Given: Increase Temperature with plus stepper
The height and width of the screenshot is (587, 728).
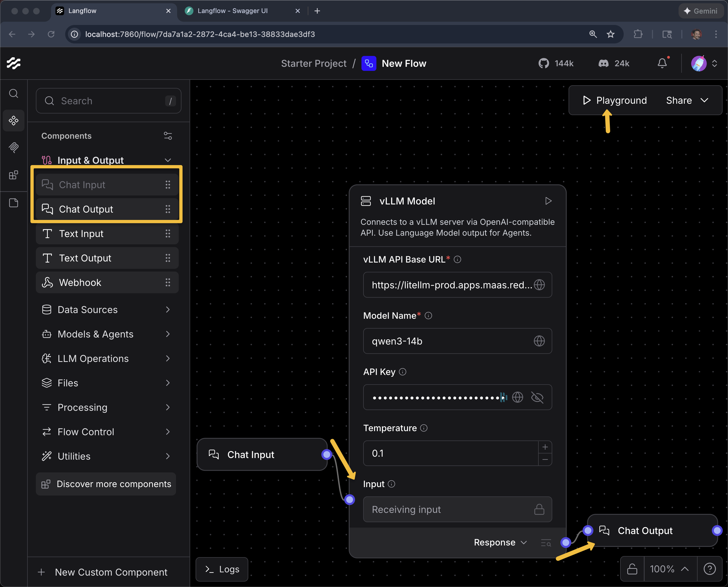Looking at the screenshot, I should 545,447.
